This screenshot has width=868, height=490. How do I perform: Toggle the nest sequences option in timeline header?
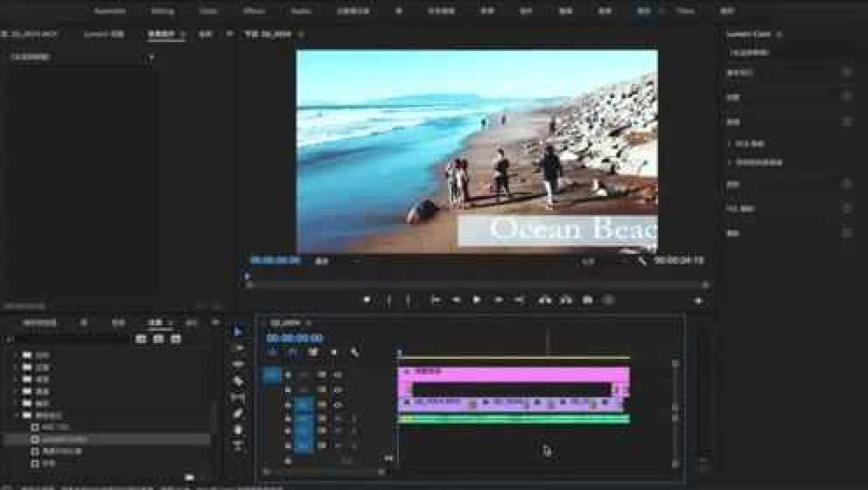pyautogui.click(x=272, y=353)
